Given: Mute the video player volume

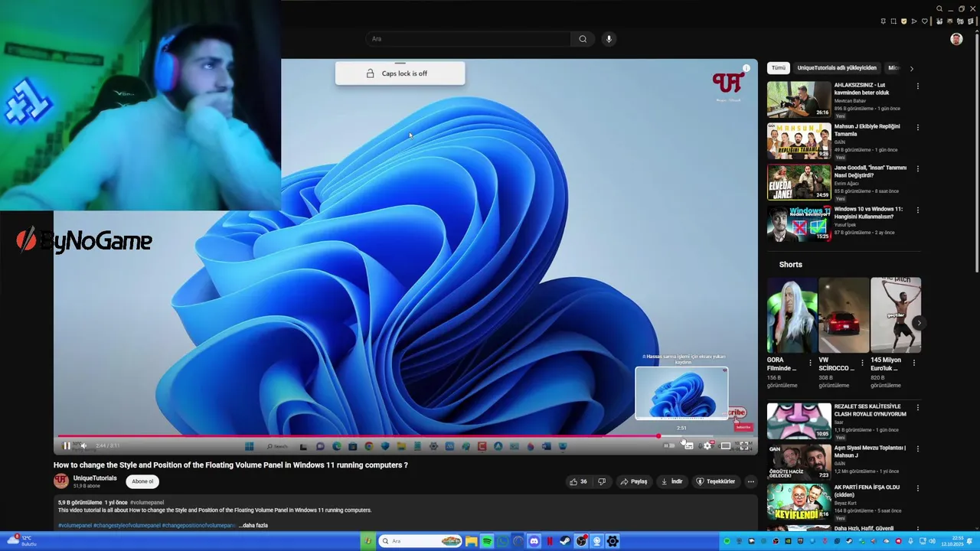Looking at the screenshot, I should (83, 445).
